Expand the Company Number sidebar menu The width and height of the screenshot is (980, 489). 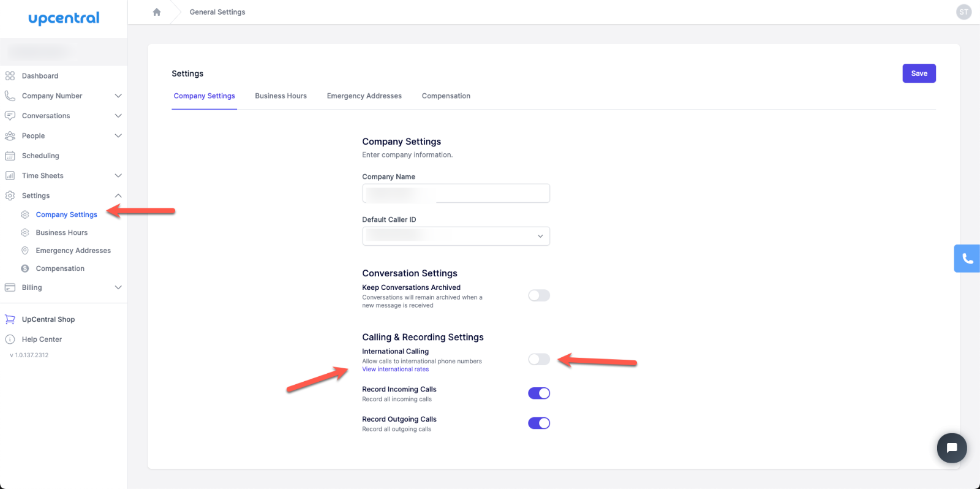tap(118, 96)
